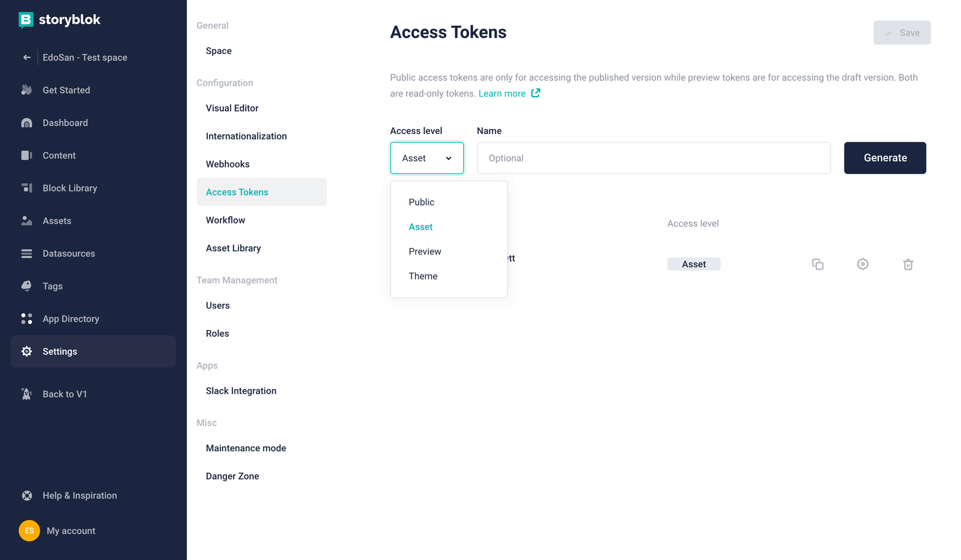Open Block Library label in sidebar
Image resolution: width=961 pixels, height=560 pixels.
click(70, 188)
